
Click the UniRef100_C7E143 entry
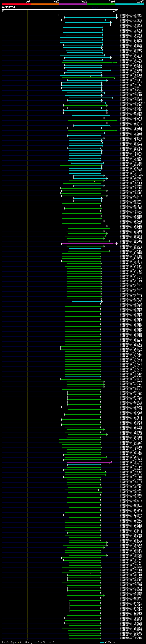(131, 261)
